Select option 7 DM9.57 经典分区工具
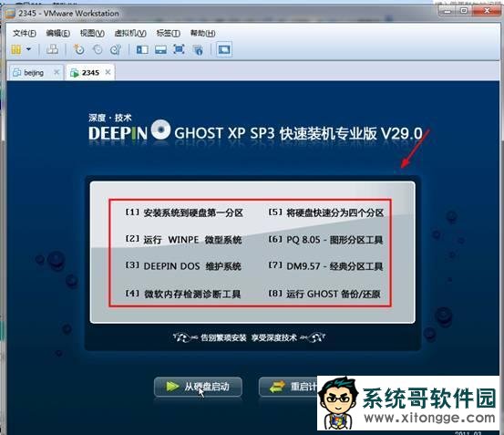Screen dimensions: 504x435 [x=325, y=266]
